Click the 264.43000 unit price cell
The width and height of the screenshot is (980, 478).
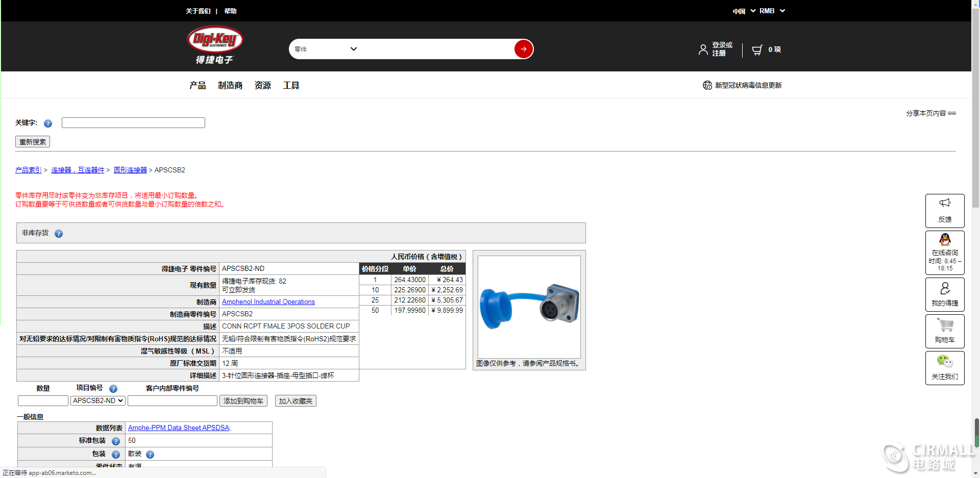[x=410, y=280]
